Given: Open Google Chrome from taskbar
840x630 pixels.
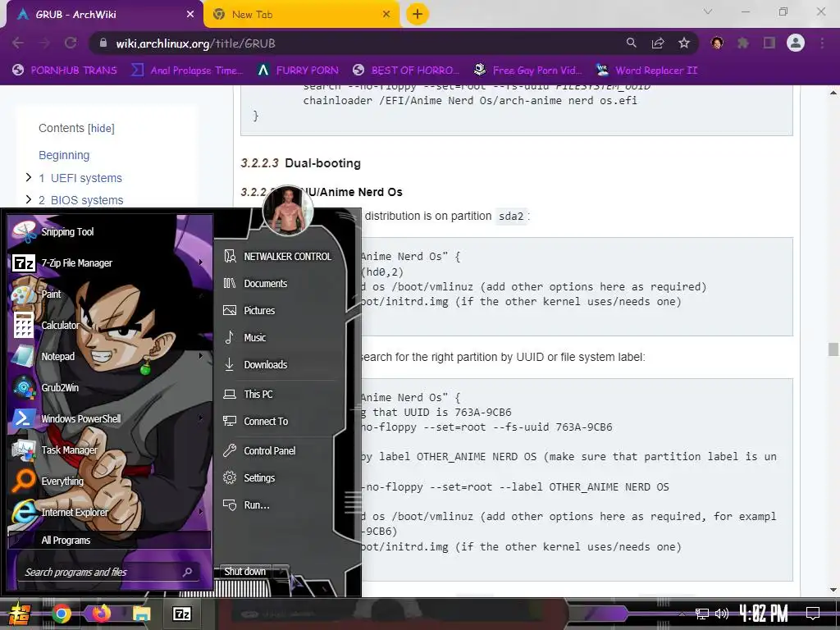Looking at the screenshot, I should [x=61, y=614].
